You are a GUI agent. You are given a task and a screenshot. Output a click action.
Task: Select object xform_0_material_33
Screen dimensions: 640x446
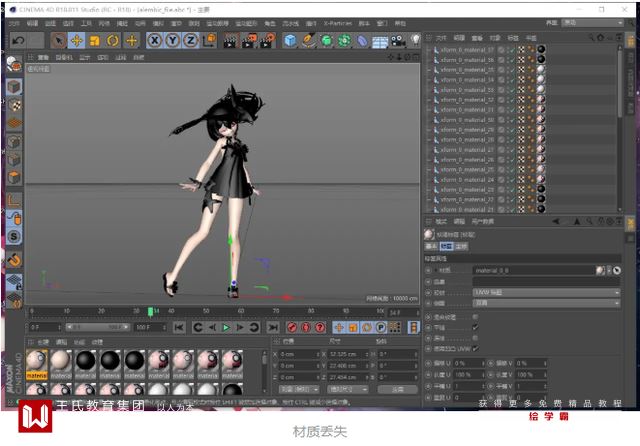pos(467,90)
